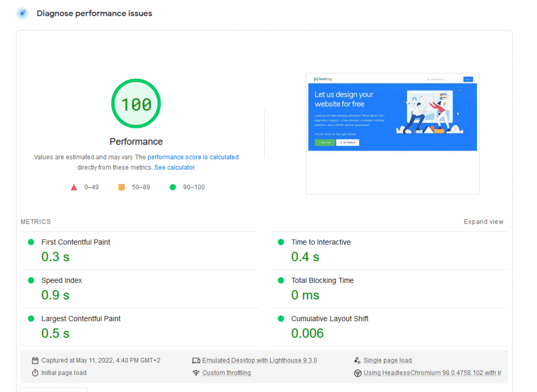Click the red triangle 0–49 legend icon
Image resolution: width=537 pixels, height=392 pixels.
coord(74,187)
